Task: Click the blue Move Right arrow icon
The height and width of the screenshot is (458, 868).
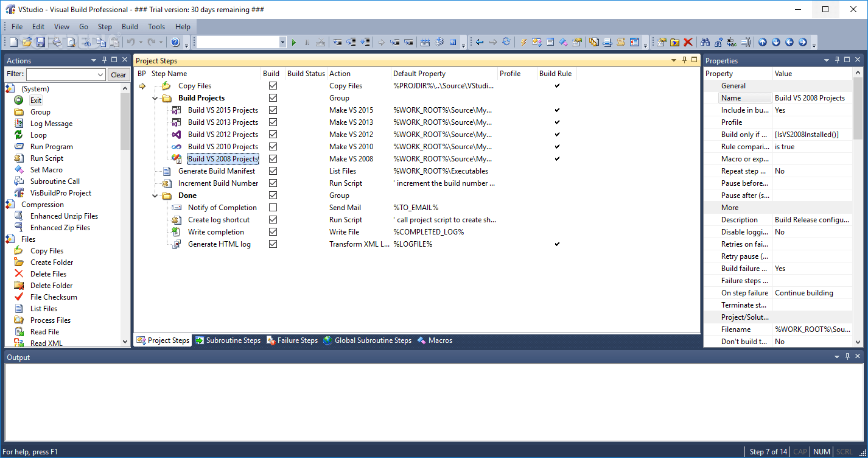Action: tap(803, 42)
